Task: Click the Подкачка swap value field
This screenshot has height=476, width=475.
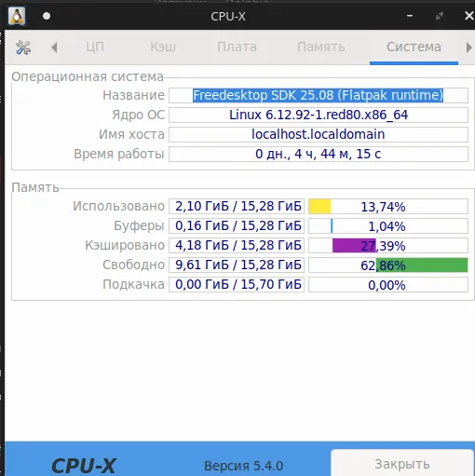Action: [x=237, y=284]
